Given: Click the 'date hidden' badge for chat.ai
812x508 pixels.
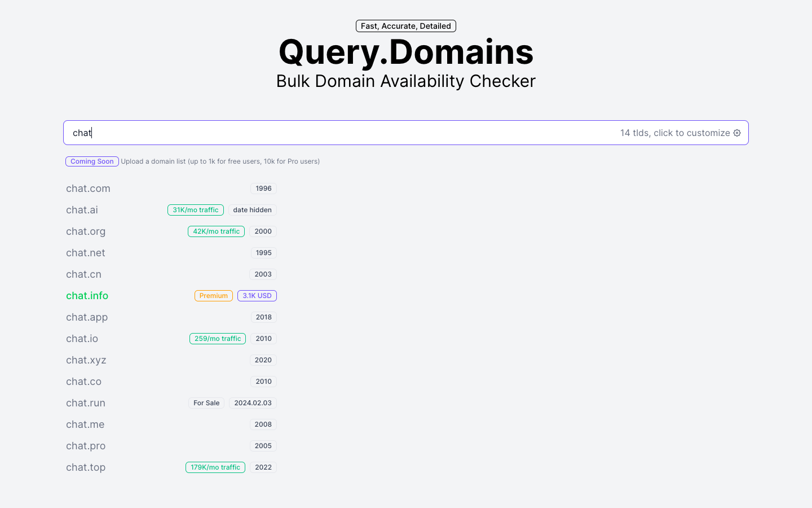Looking at the screenshot, I should click(252, 209).
